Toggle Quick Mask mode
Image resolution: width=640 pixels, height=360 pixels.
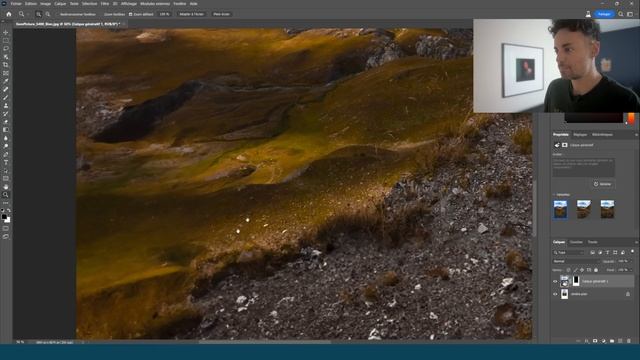pos(6,229)
